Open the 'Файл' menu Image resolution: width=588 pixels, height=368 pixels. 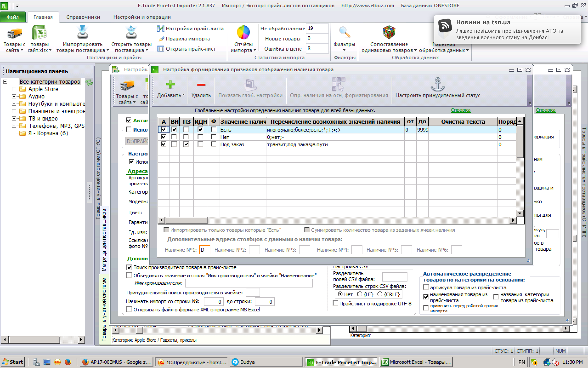click(x=13, y=17)
